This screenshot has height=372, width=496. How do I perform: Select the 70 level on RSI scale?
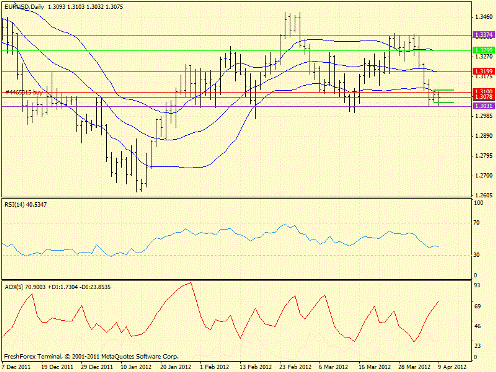477,223
